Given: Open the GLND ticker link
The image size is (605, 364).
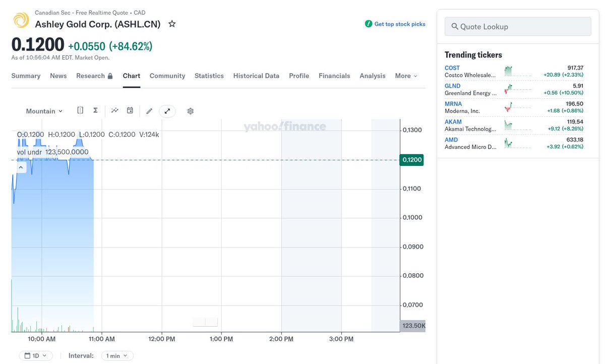Looking at the screenshot, I should click(453, 86).
